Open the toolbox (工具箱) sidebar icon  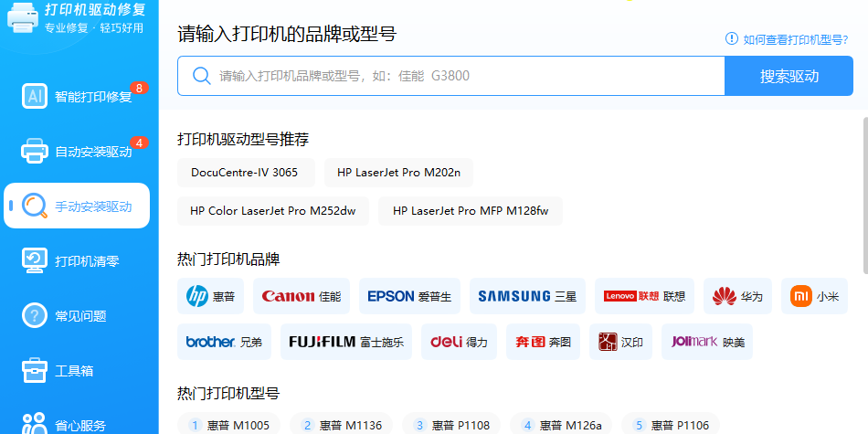click(x=35, y=371)
